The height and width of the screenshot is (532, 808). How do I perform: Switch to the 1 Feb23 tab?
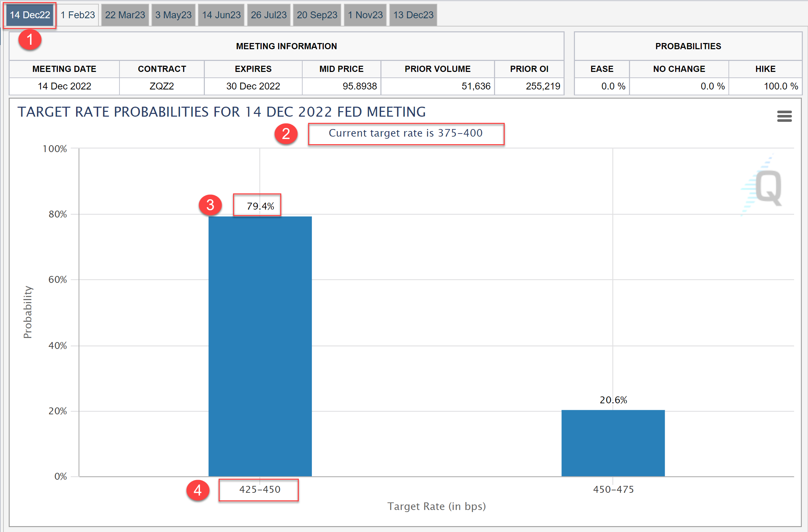78,15
